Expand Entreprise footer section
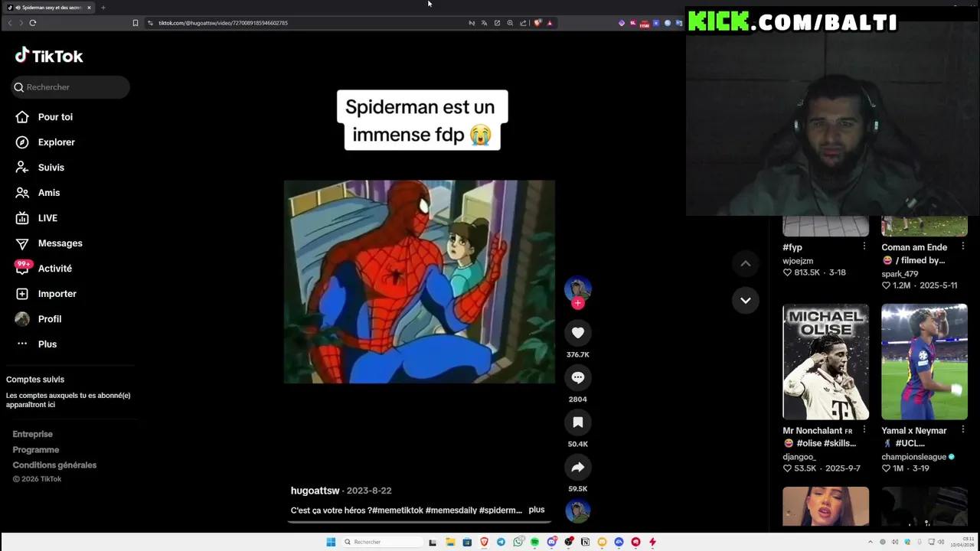The height and width of the screenshot is (551, 980). (33, 434)
